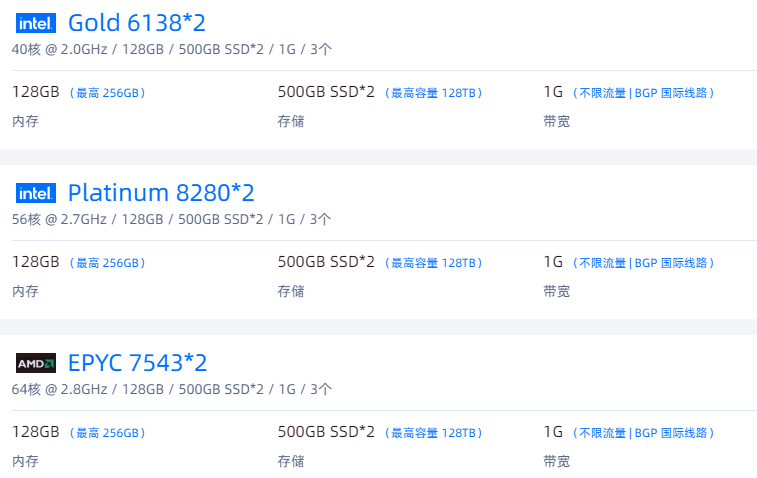Click 最高容量 128TB storage note under Platinum 8280

(x=433, y=263)
